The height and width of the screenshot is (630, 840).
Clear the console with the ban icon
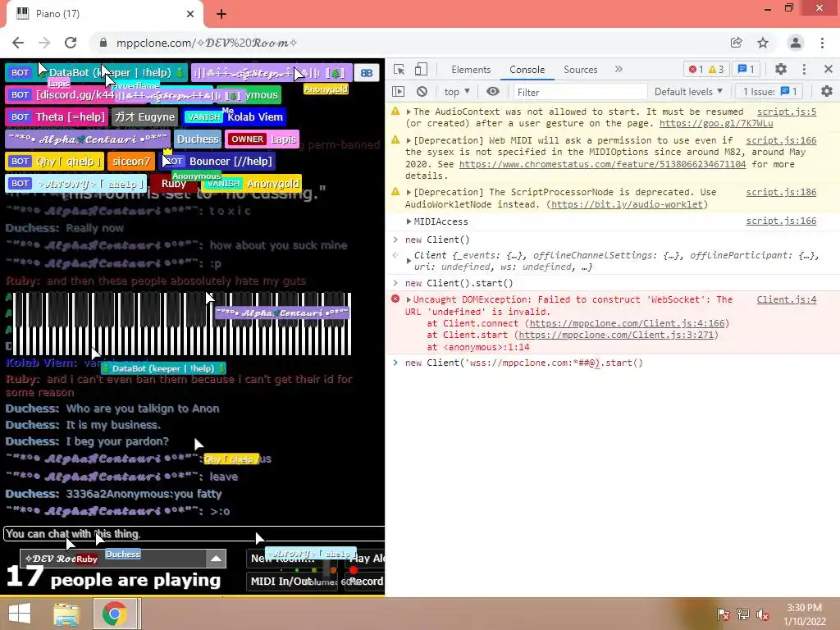click(x=422, y=92)
